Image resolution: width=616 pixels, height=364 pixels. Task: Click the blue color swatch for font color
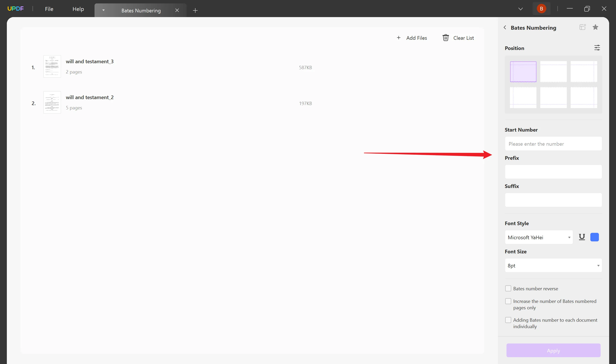pos(595,237)
